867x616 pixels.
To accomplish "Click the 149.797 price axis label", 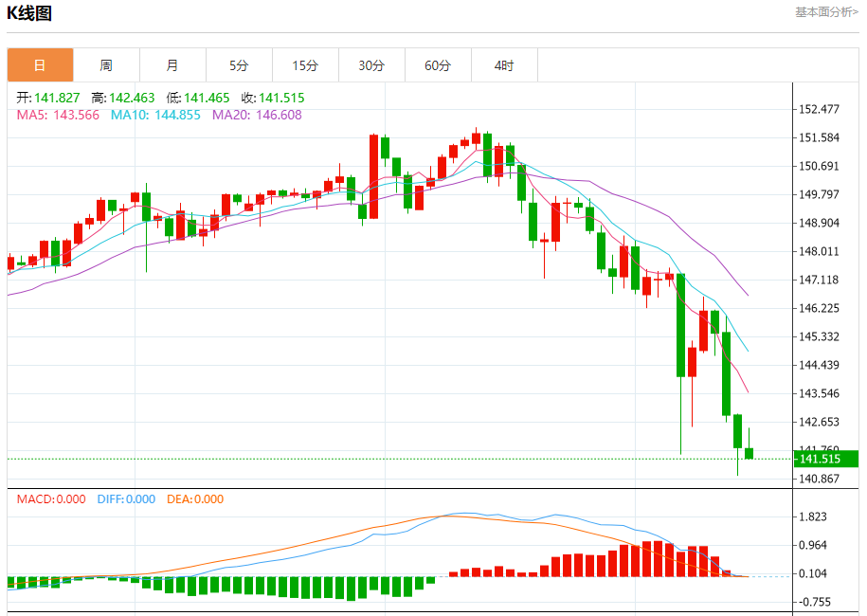I will tap(819, 194).
